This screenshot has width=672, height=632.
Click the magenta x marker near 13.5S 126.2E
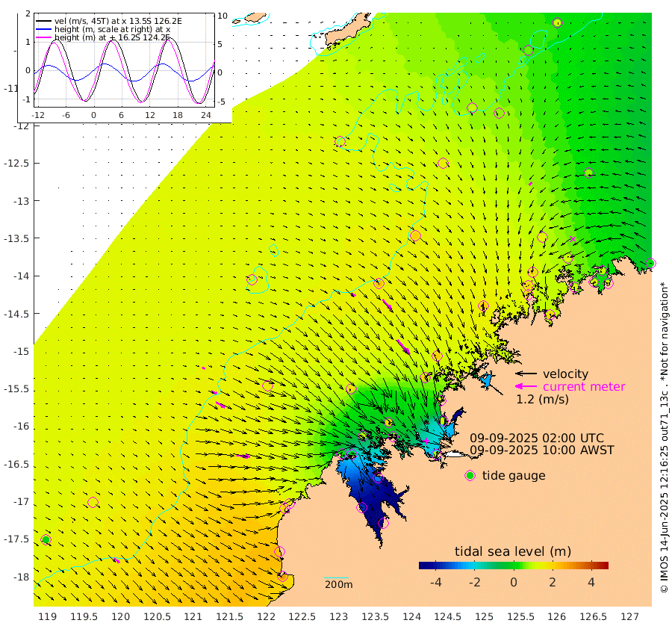click(x=573, y=239)
